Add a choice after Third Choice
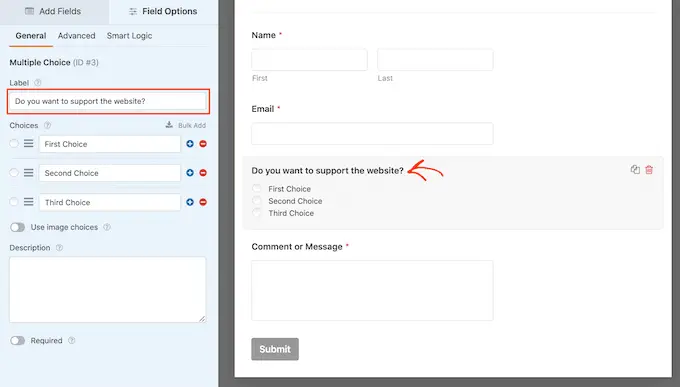The image size is (680, 387). pyautogui.click(x=190, y=202)
